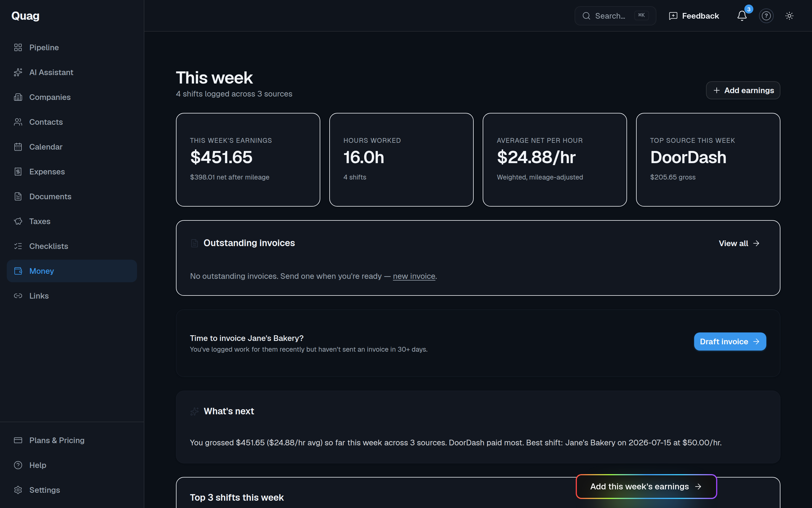This screenshot has height=508, width=812.
Task: Click the Calendar icon in sidebar
Action: pos(18,147)
